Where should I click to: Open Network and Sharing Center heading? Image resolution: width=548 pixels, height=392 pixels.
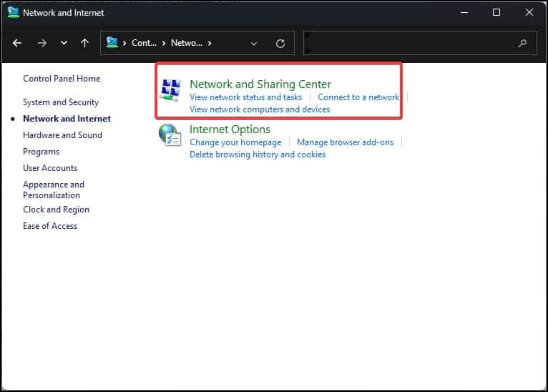tap(260, 84)
